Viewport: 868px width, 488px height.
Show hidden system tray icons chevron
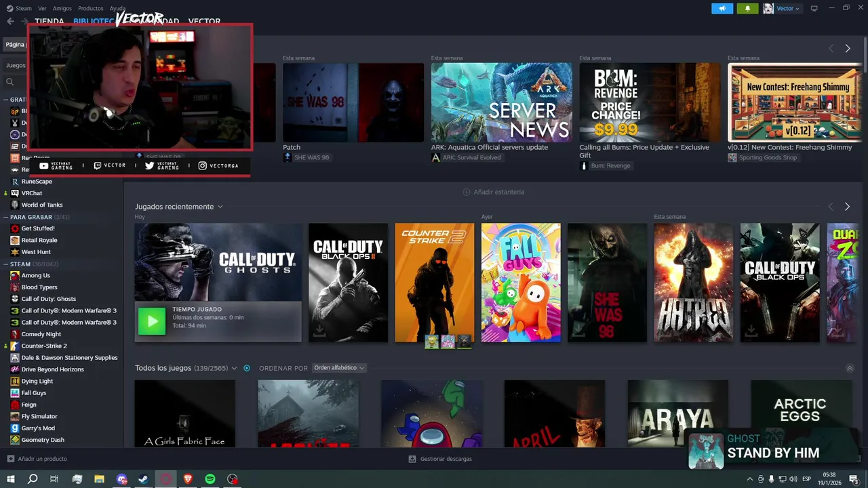pos(750,479)
